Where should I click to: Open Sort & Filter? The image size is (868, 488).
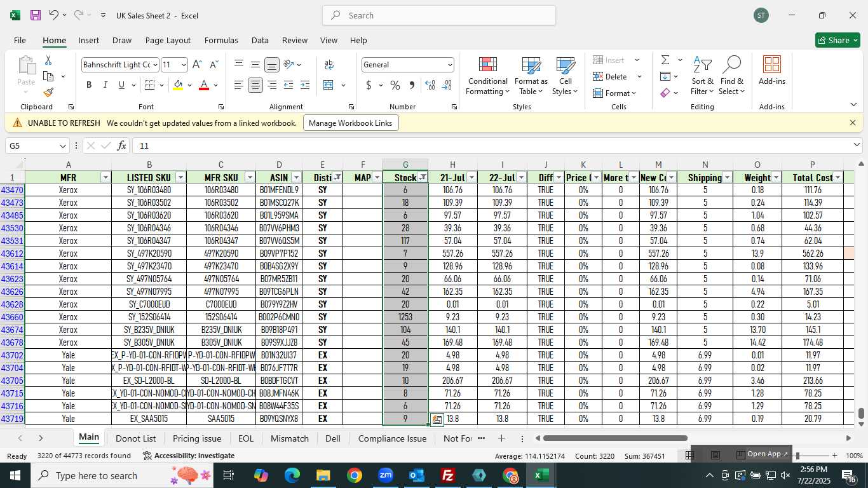coord(702,76)
